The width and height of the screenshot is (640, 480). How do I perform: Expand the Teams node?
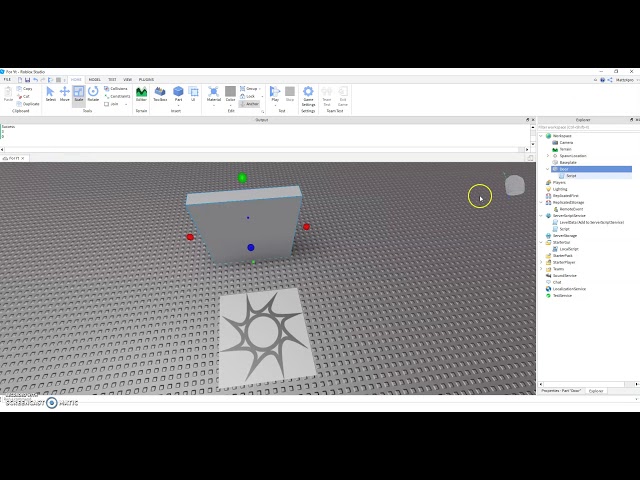point(541,269)
